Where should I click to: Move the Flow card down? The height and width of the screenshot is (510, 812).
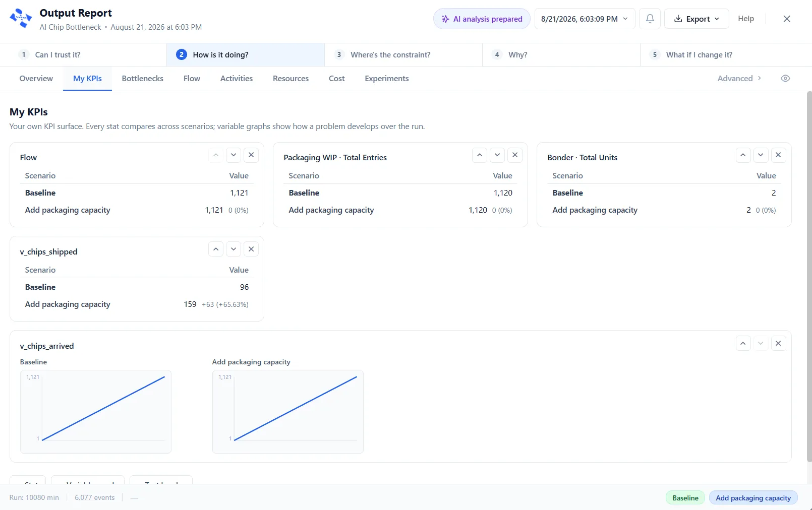pyautogui.click(x=234, y=155)
